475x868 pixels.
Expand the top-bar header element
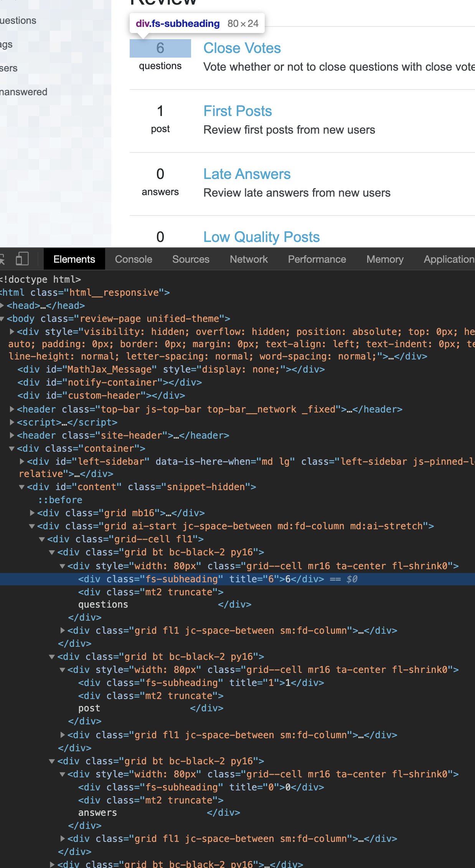click(12, 409)
